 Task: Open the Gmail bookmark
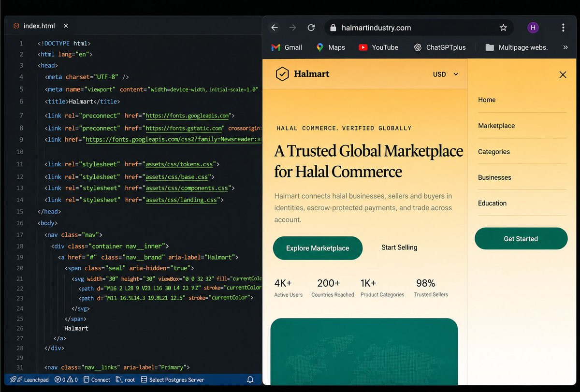coord(287,47)
